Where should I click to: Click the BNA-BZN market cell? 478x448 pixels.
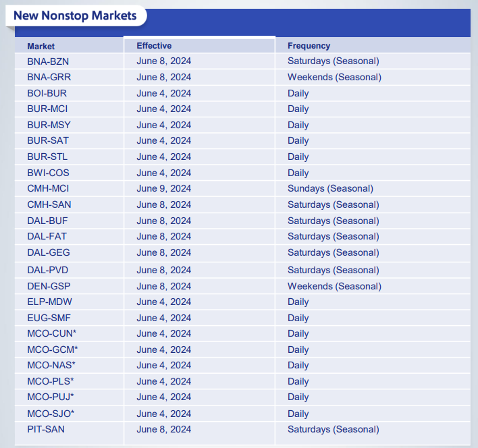coord(48,61)
